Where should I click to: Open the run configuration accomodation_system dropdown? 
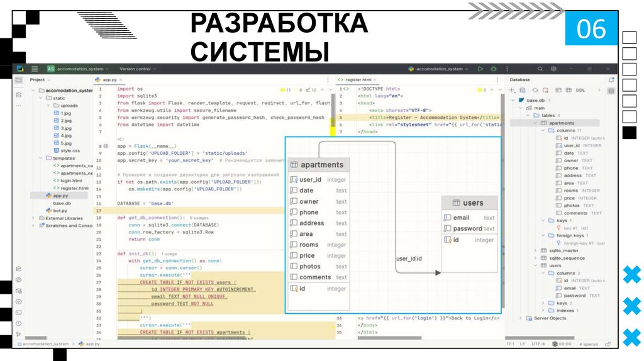tap(438, 69)
